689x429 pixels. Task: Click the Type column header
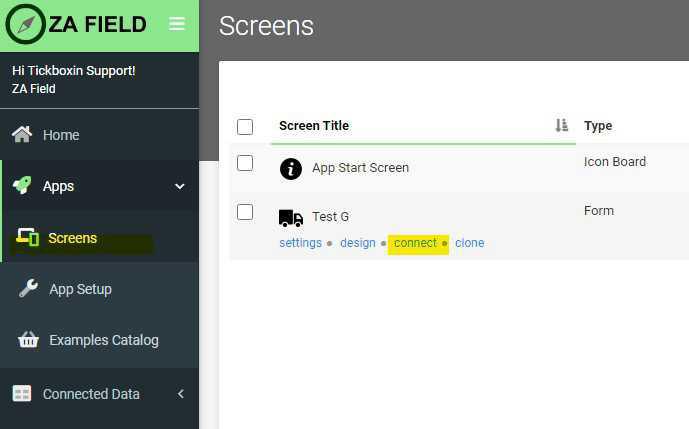click(598, 126)
